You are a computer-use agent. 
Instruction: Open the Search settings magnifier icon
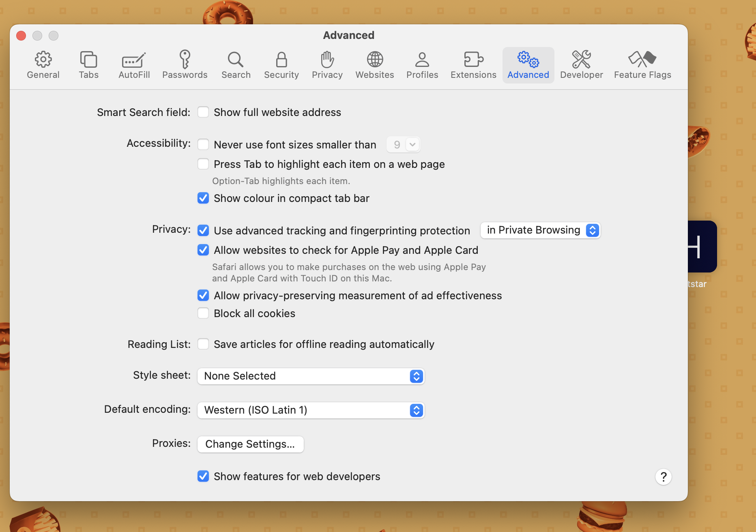point(236,65)
